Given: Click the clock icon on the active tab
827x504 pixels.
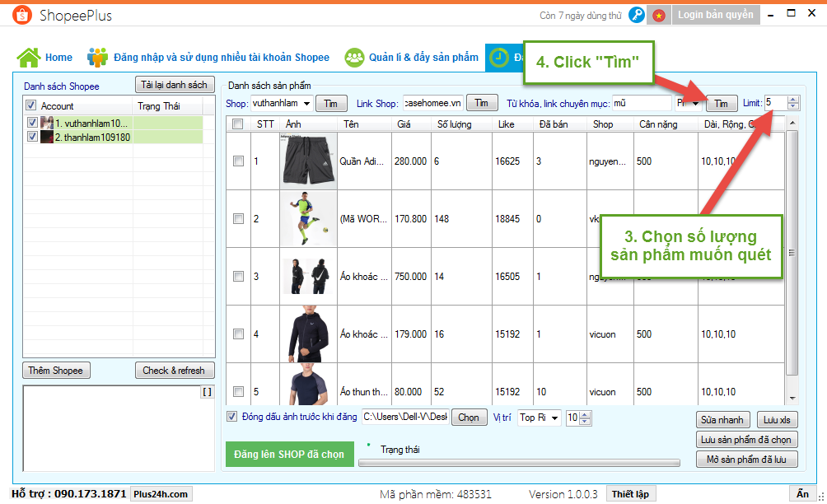Looking at the screenshot, I should [500, 58].
